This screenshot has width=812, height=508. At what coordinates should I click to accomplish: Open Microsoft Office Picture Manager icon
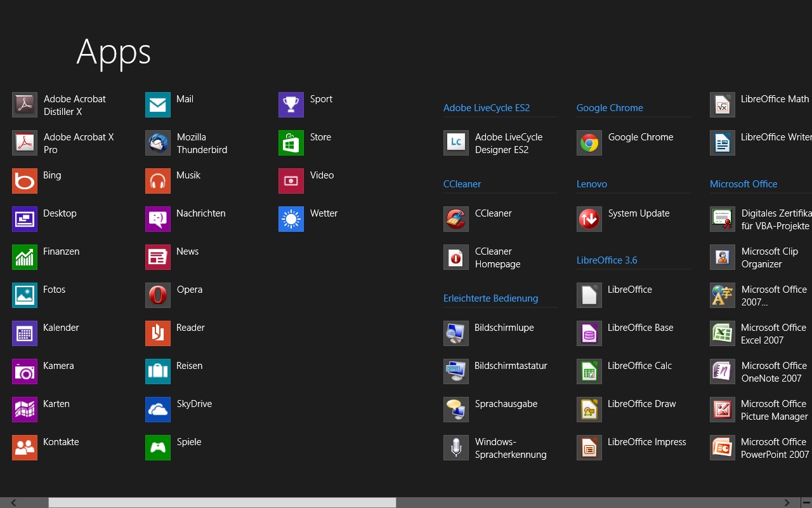723,410
